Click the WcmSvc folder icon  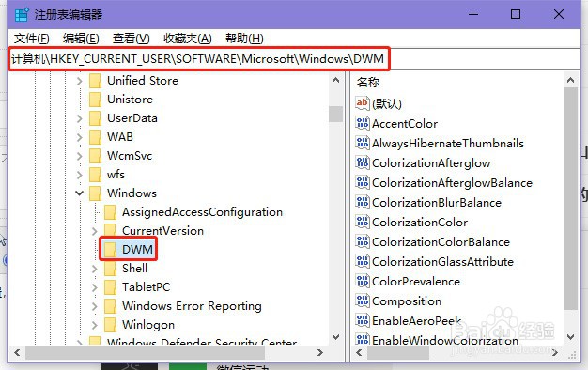tap(95, 156)
